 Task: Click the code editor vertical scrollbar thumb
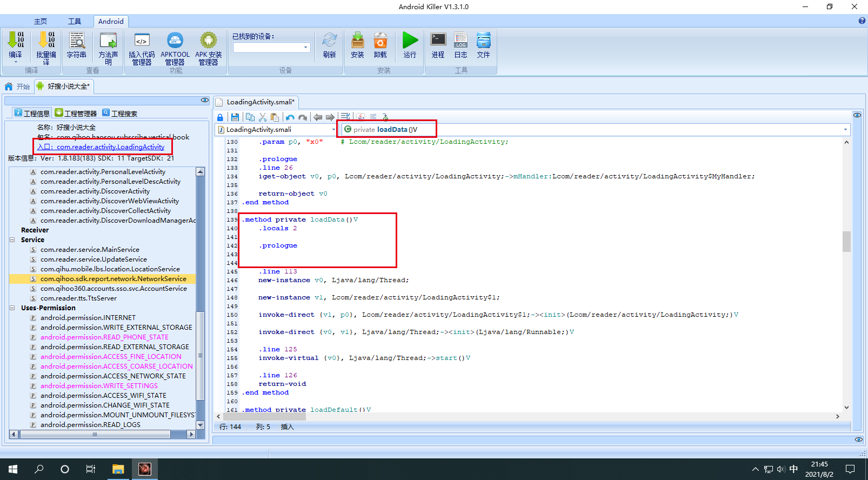coord(846,242)
